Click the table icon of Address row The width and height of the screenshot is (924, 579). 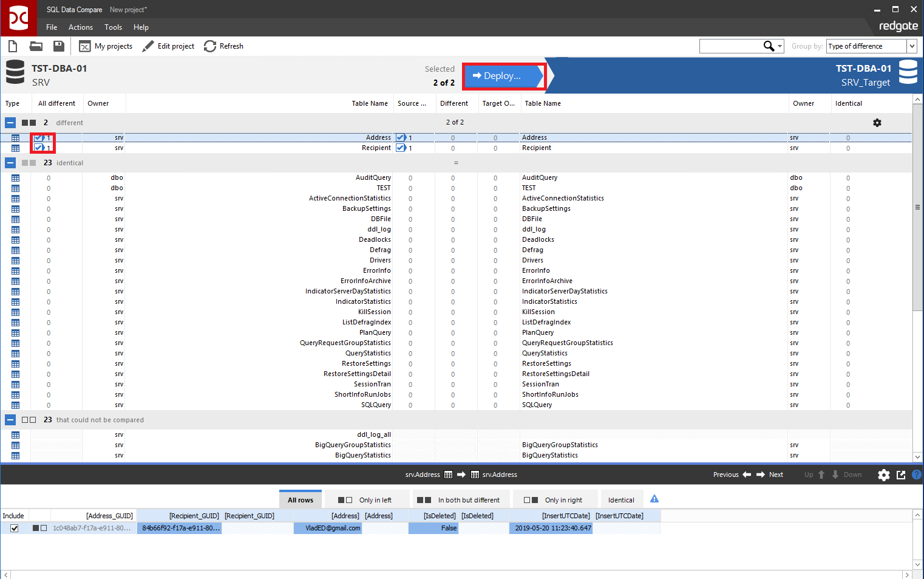point(15,138)
